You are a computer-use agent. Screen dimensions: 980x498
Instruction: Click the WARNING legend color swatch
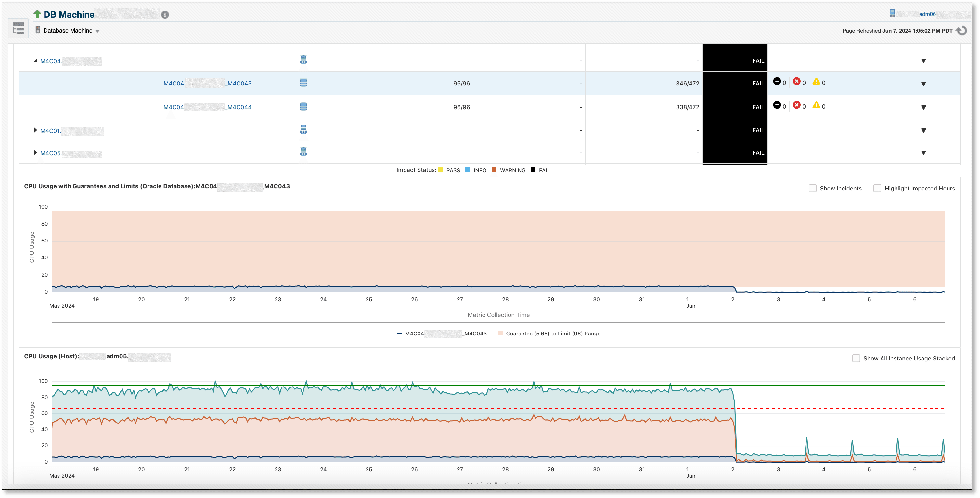495,170
